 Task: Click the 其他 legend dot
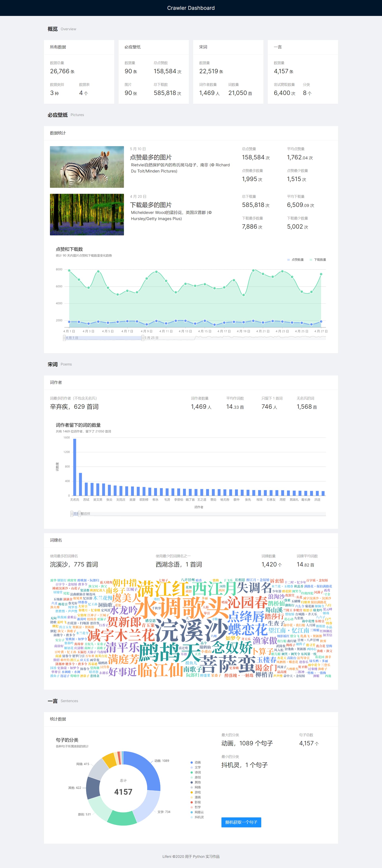192,782
